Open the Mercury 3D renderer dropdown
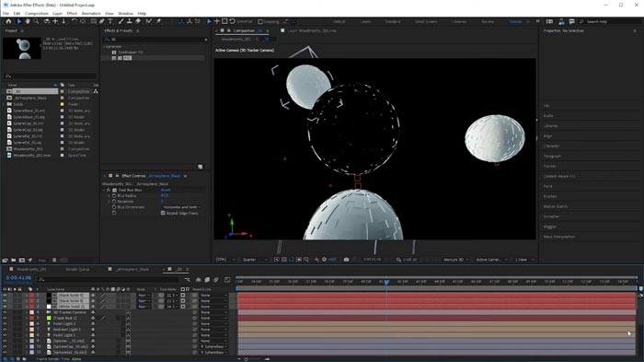Viewport: 644px width, 362px height. (x=456, y=260)
